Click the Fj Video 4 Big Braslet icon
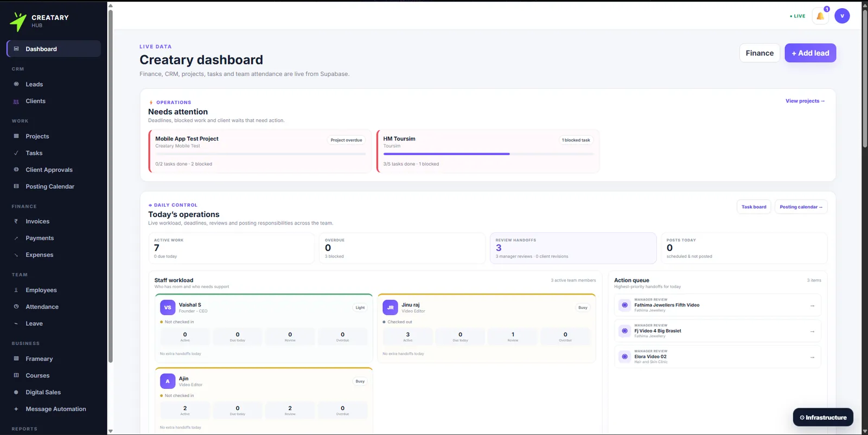 tap(624, 331)
